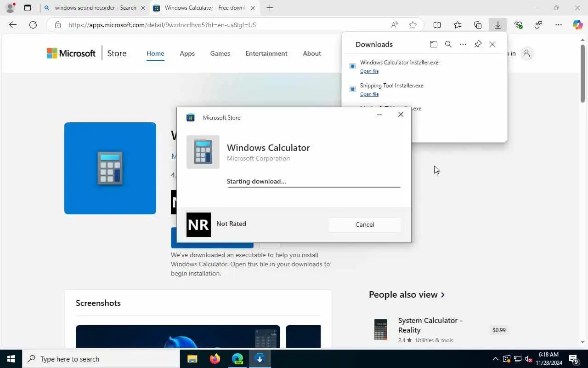
Task: Click the $0.99 price label
Action: pos(499,330)
